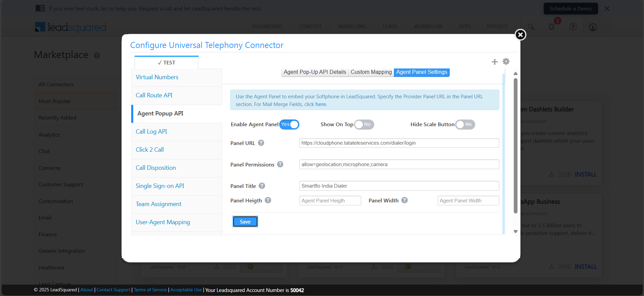Select the TEST connector tab
The height and width of the screenshot is (296, 644).
166,63
